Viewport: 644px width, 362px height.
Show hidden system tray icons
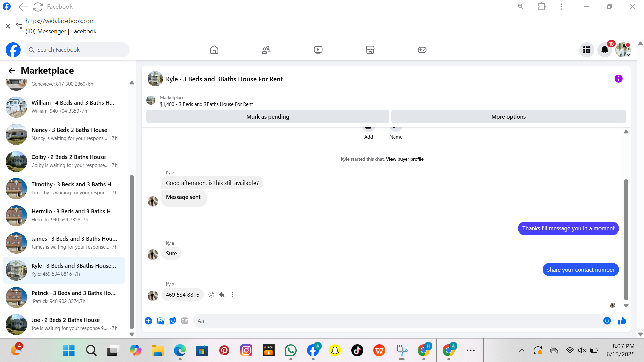(x=521, y=351)
